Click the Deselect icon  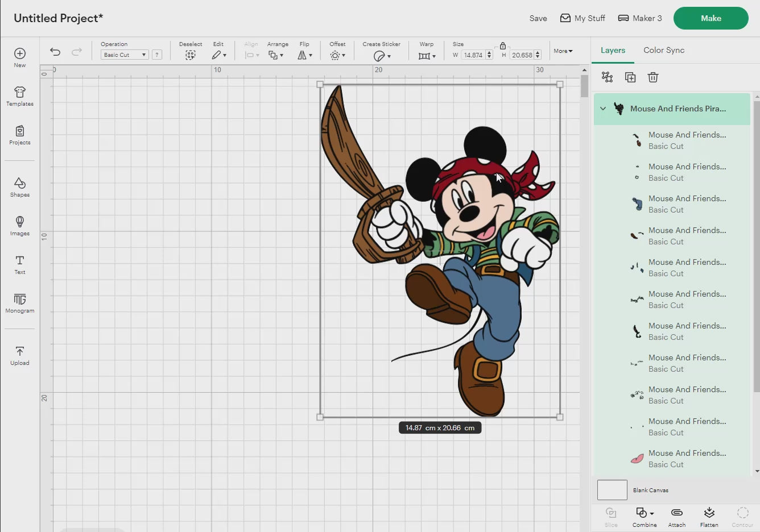191,55
